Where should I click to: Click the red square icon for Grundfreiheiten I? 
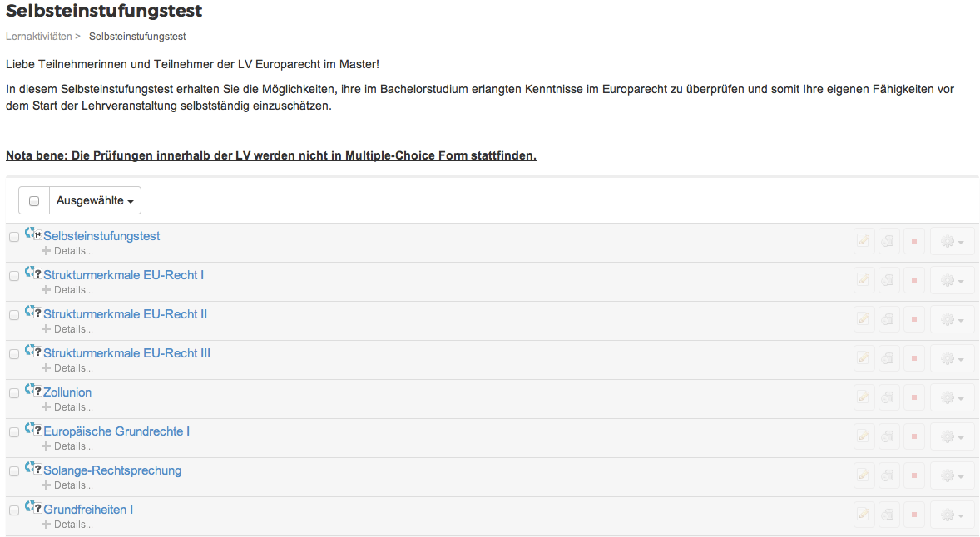tap(913, 515)
